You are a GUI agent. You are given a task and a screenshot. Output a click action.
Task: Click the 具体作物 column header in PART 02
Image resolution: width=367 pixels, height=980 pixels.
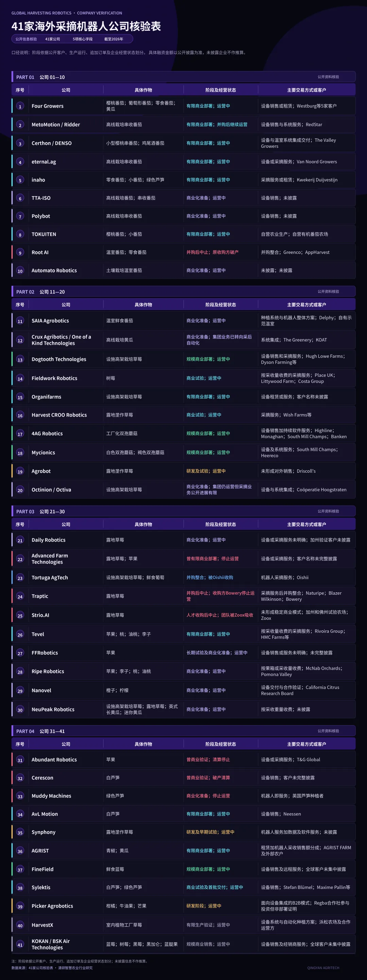143,305
